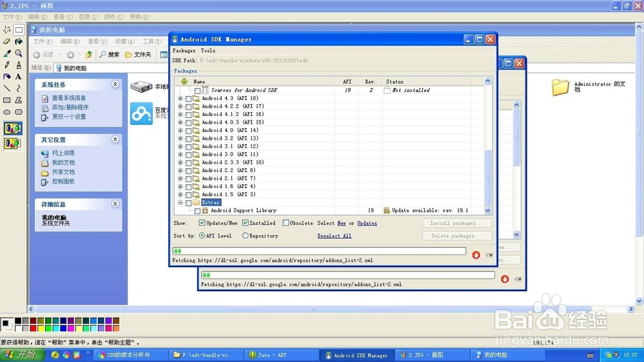Expand the Android 4.2.2 (API 17) node
The width and height of the screenshot is (644, 362).
[x=180, y=106]
